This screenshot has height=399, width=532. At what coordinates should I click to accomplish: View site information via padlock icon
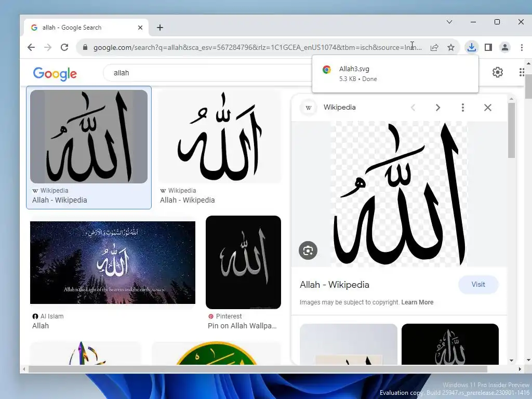click(85, 47)
